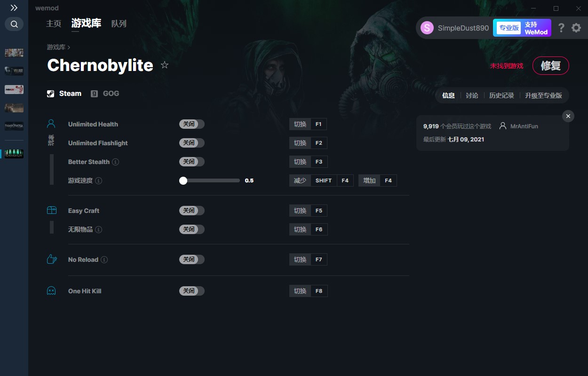This screenshot has width=588, height=376.
Task: Change Unlimited Flashlight F2 hotkey
Action: [x=308, y=143]
